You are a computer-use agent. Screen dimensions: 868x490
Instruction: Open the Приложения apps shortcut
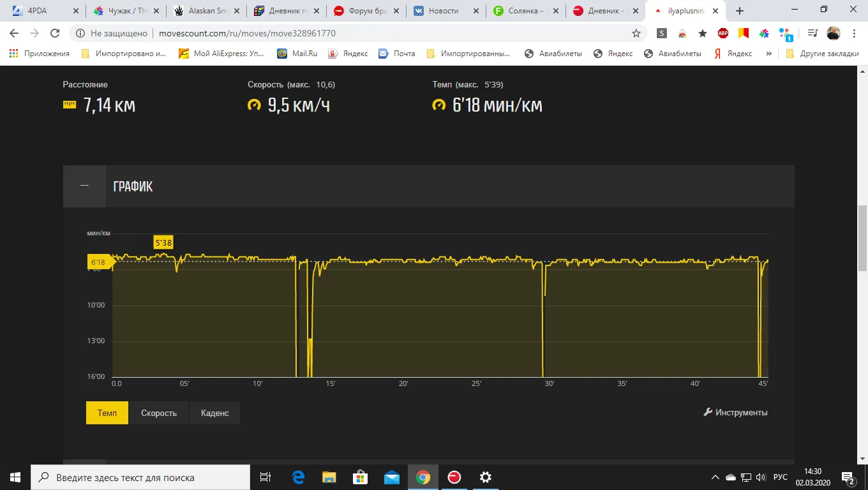(x=40, y=54)
